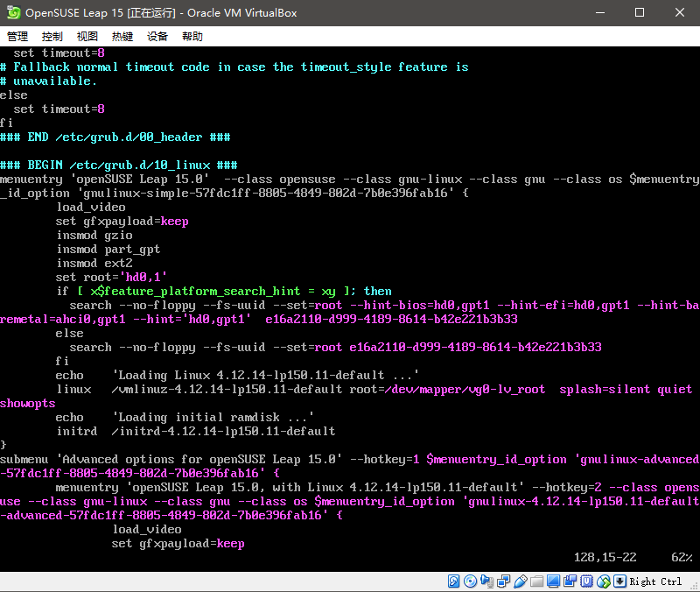Open the 设备 menu

(x=157, y=36)
